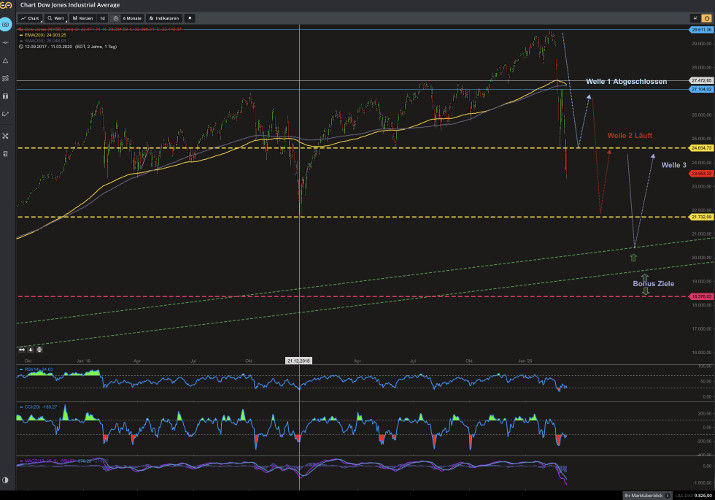The height and width of the screenshot is (500, 715).
Task: Open the Chart dropdown in toolbar
Action: (30, 18)
